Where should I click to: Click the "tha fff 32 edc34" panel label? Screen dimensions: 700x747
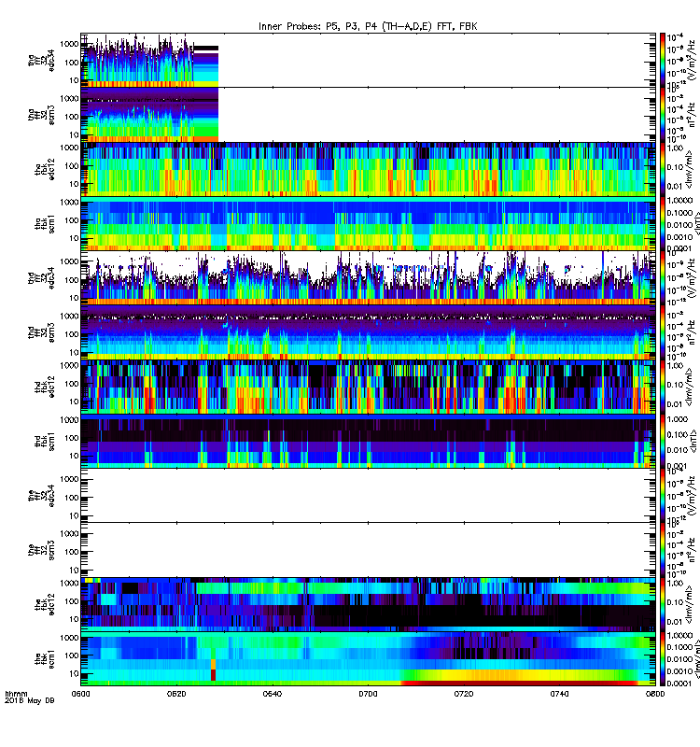pyautogui.click(x=41, y=60)
